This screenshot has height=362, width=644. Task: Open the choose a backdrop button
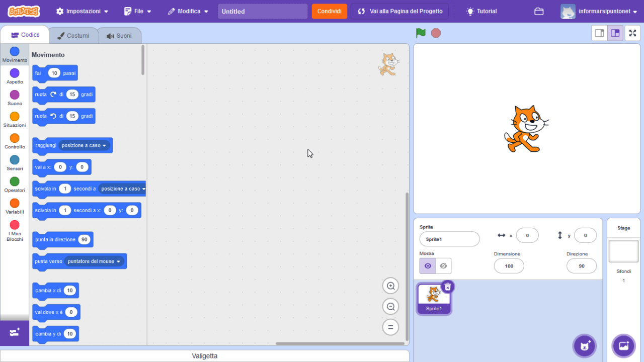pos(623,346)
